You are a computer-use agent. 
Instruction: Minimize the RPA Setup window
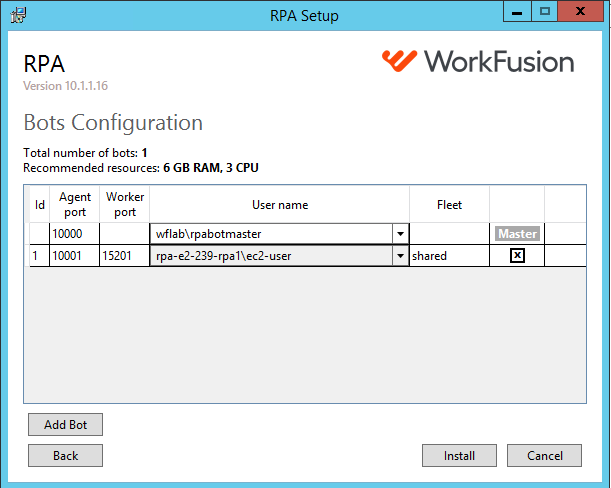click(x=517, y=12)
